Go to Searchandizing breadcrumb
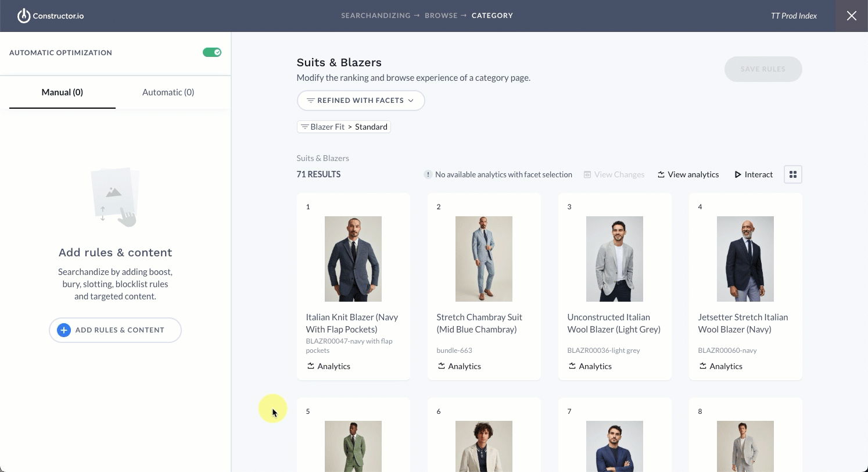 (376, 16)
